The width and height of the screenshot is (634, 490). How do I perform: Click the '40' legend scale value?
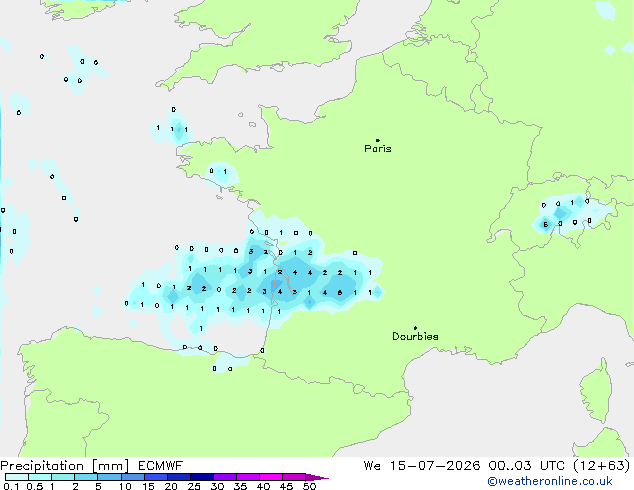pos(263,486)
